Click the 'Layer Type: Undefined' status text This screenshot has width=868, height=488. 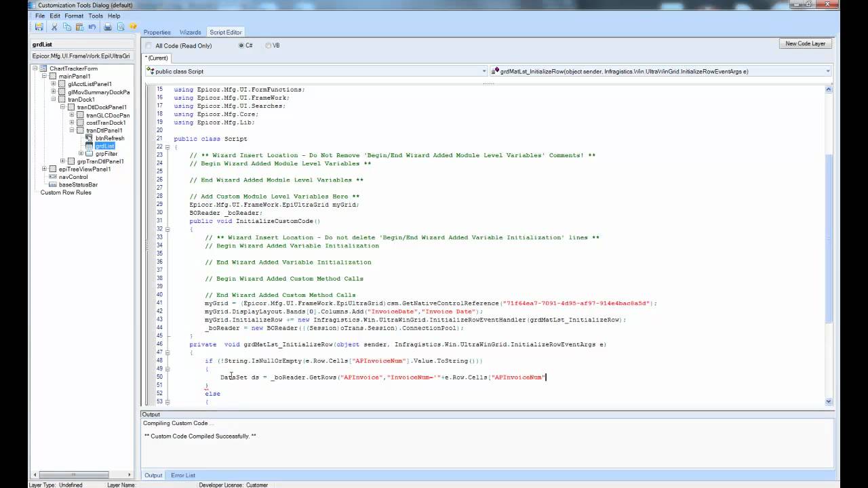pyautogui.click(x=55, y=485)
